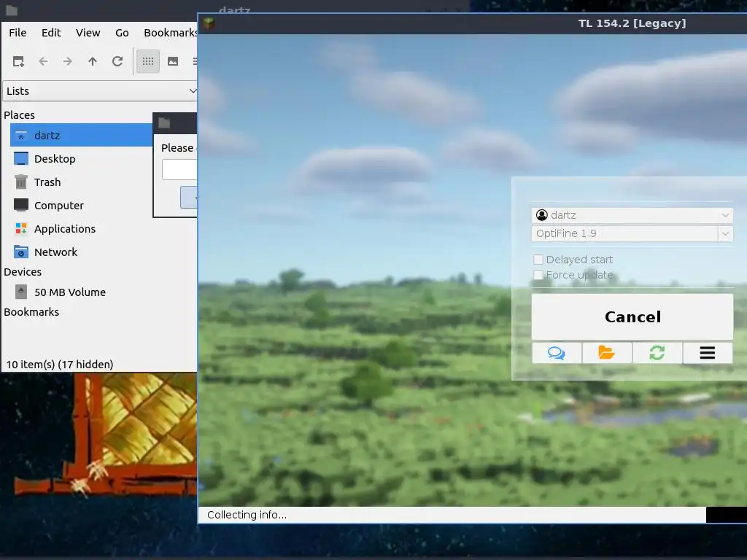The image size is (747, 560).
Task: Open Applications in the Places sidebar
Action: tap(65, 228)
